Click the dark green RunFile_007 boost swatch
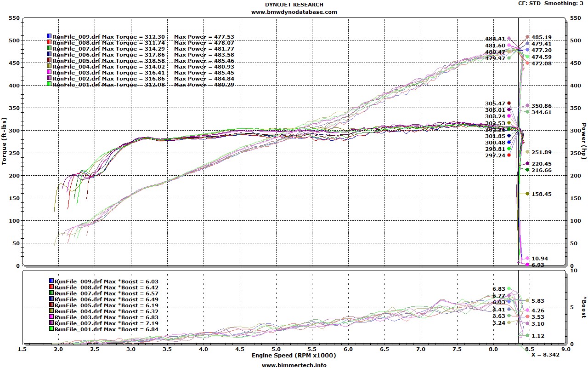 pos(51,293)
